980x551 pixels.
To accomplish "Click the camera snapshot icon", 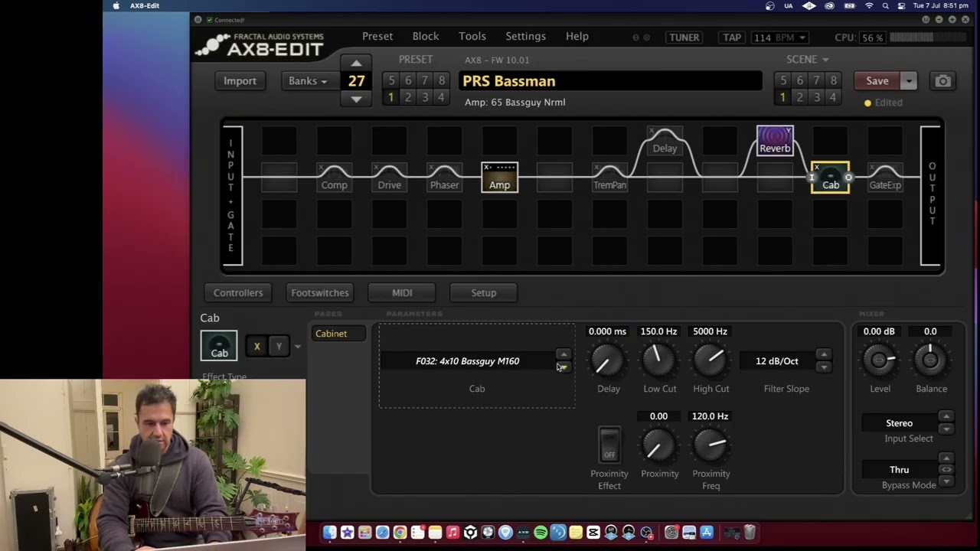I will tap(942, 81).
